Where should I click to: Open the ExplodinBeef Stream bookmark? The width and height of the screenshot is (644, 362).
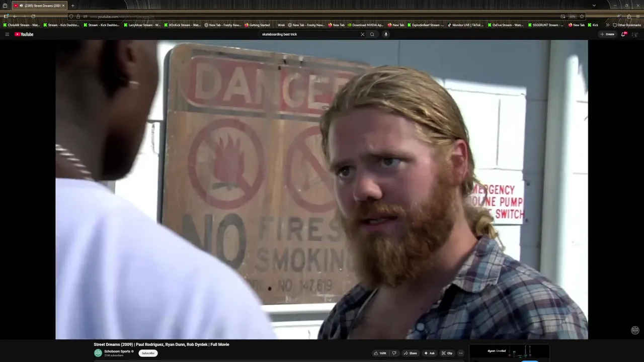(426, 25)
